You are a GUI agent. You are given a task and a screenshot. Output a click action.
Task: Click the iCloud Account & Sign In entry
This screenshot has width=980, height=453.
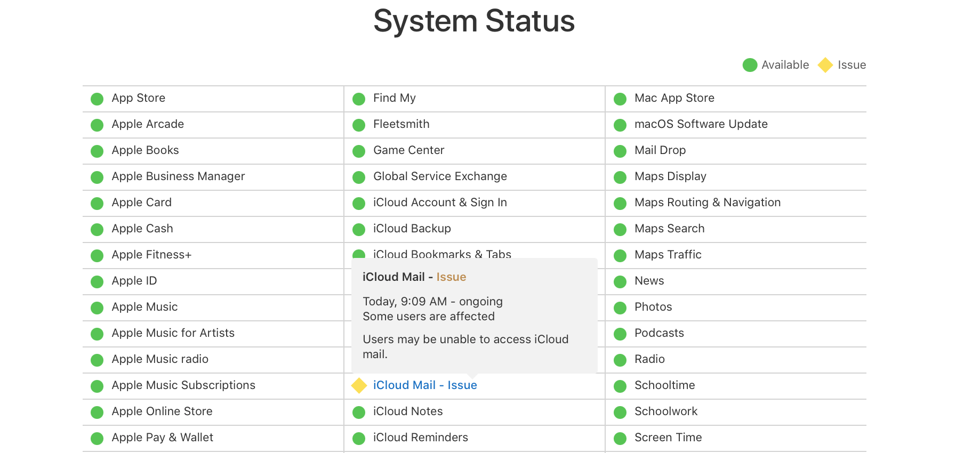440,203
